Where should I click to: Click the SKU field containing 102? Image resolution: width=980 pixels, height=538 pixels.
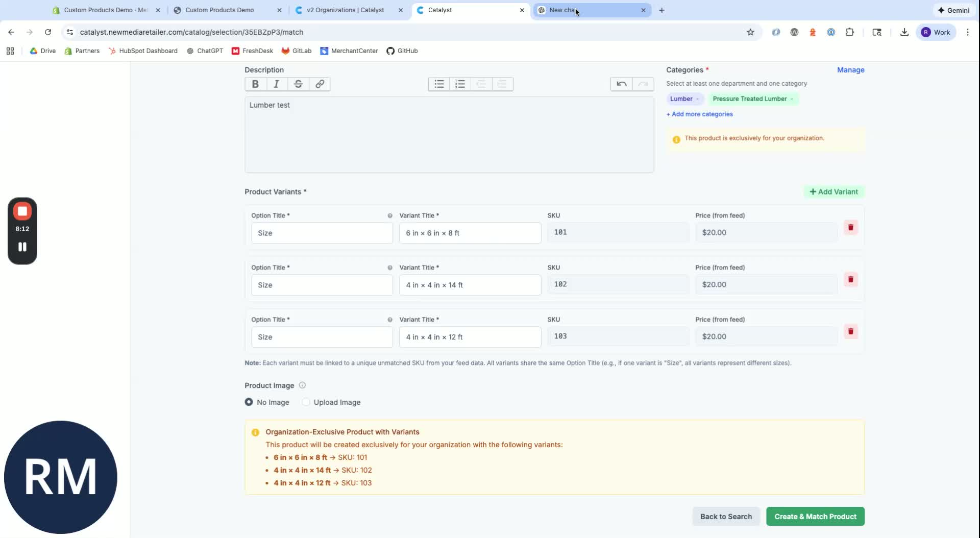tap(618, 284)
